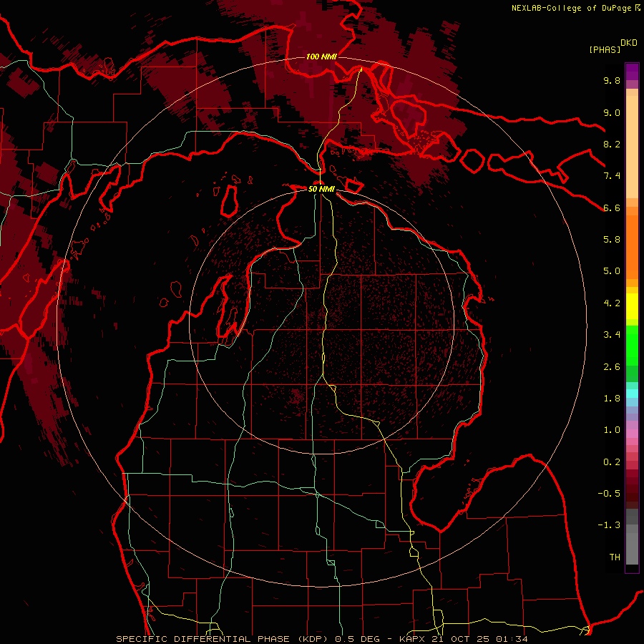The image size is (644, 644).
Task: Click the purple top band of color scale
Action: coord(632,72)
